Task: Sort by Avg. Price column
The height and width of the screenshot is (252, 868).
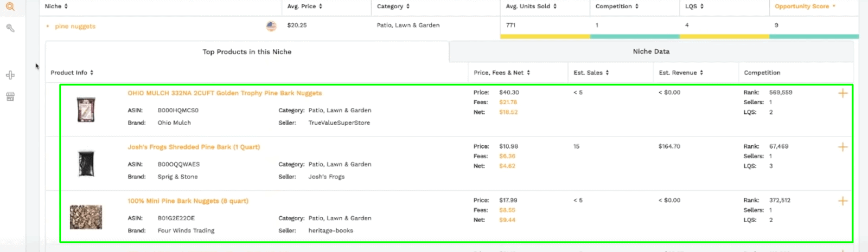Action: point(304,7)
